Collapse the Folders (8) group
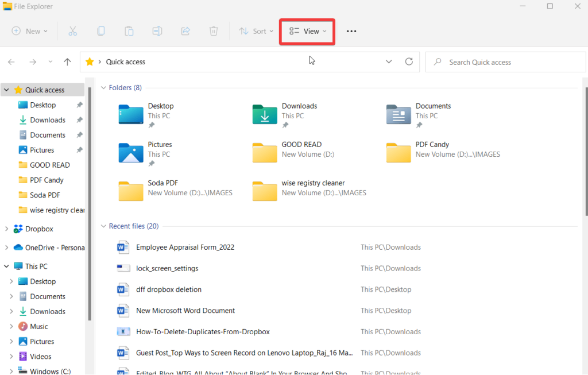The image size is (588, 375). click(103, 88)
